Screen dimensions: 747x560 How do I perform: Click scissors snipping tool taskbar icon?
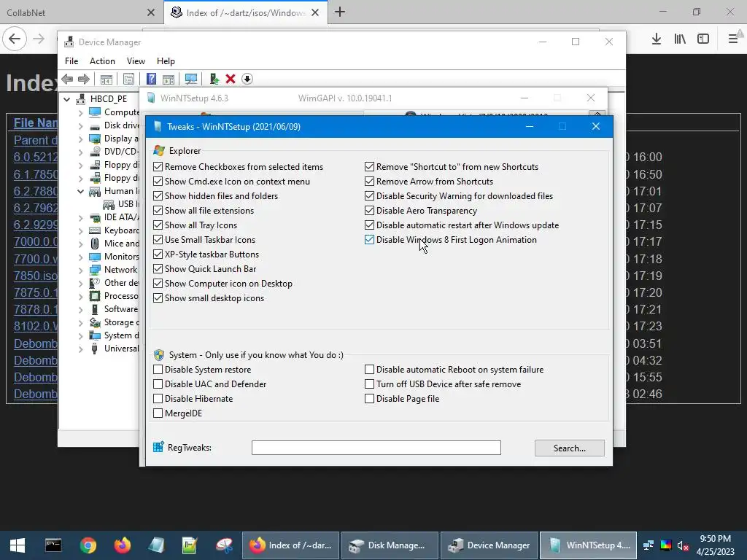point(224,545)
